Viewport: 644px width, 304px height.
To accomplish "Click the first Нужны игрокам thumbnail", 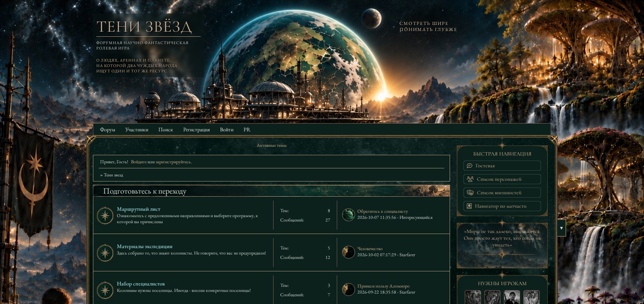I will (473, 297).
